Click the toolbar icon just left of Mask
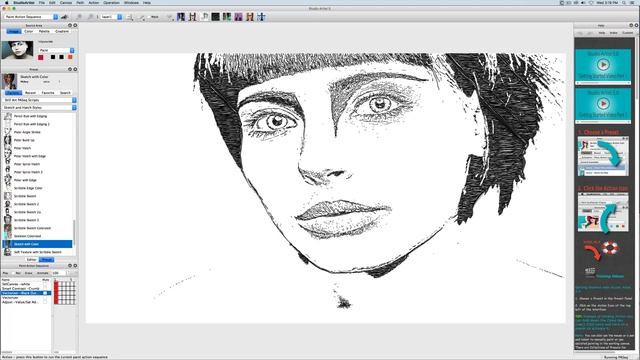 pos(142,17)
